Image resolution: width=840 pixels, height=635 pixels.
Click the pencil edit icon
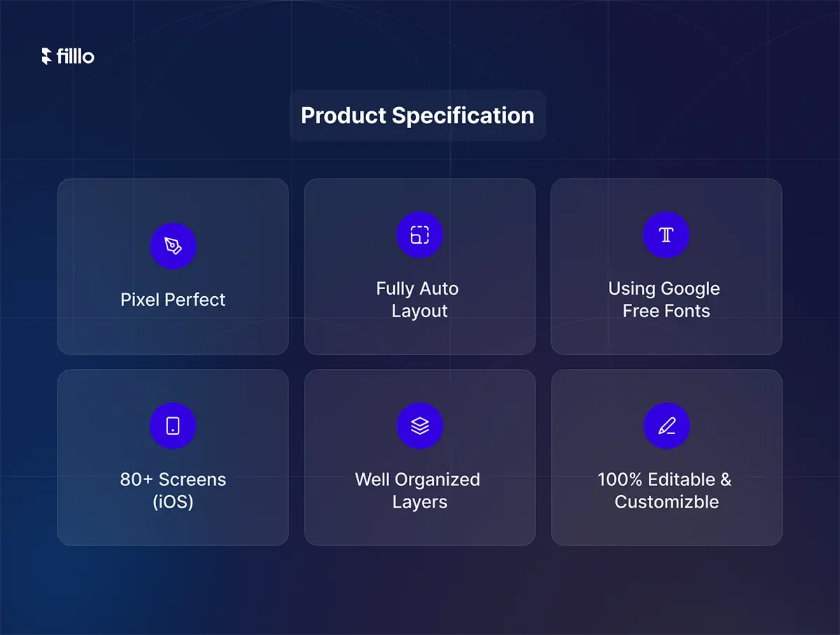point(666,426)
